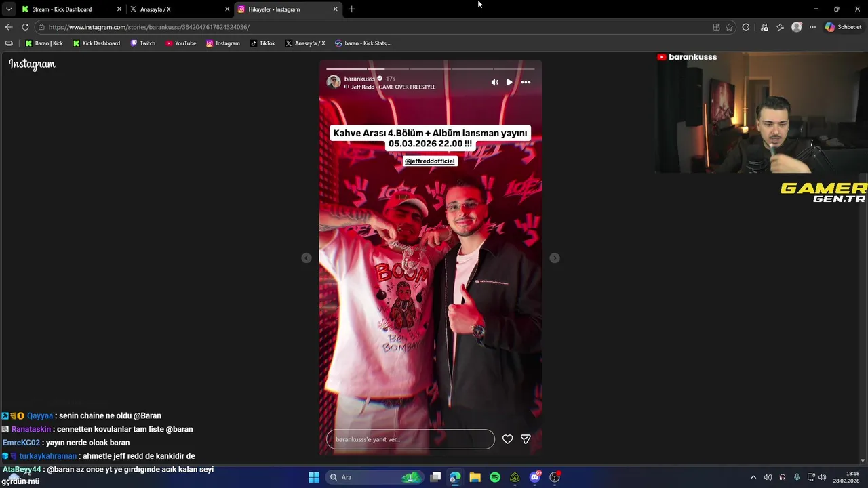
Task: Open the Anasayfa / X bookmark
Action: pos(305,43)
